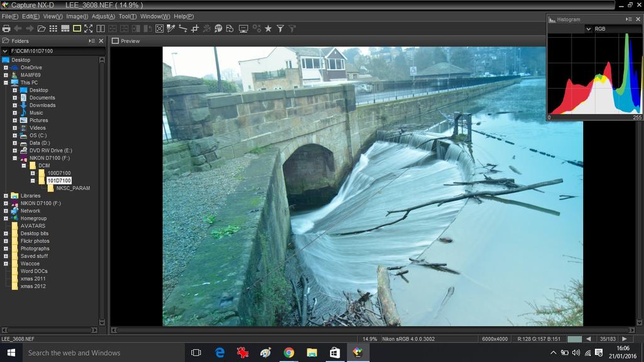Expand the Libraries tree node
644x362 pixels.
[6, 195]
